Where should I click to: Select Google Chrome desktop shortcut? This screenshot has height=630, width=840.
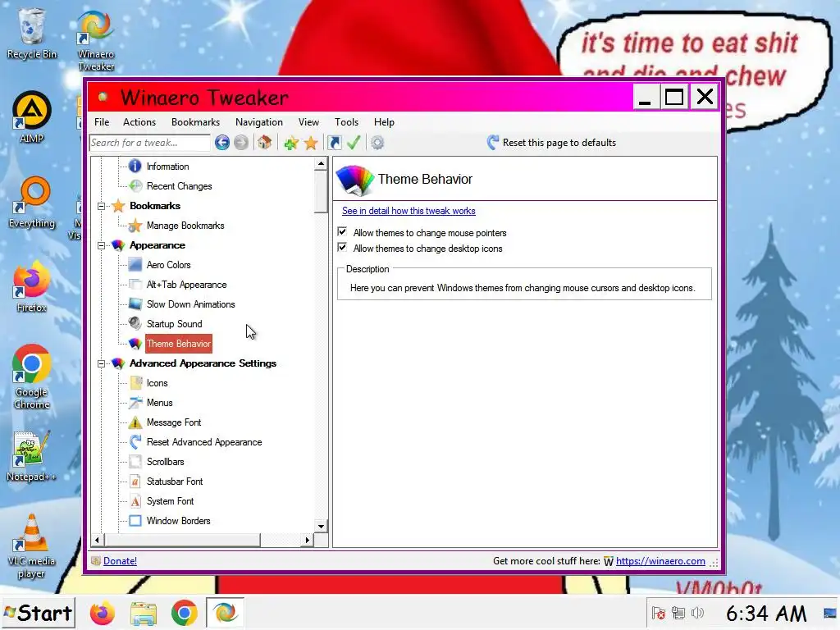pyautogui.click(x=32, y=377)
